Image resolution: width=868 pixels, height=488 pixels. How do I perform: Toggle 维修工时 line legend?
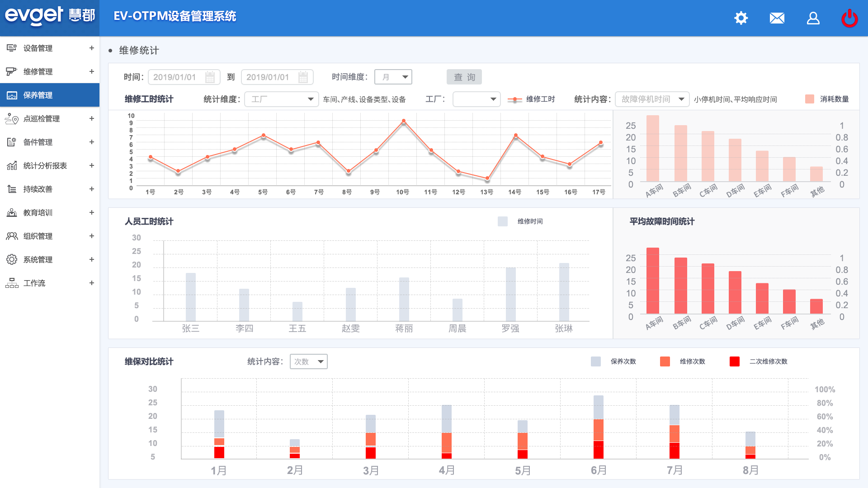coord(515,99)
